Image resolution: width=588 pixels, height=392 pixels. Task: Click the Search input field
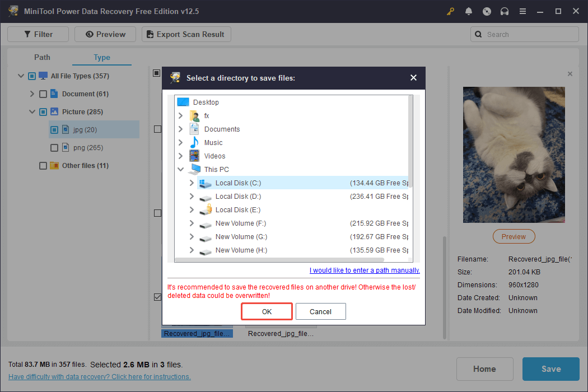(524, 34)
